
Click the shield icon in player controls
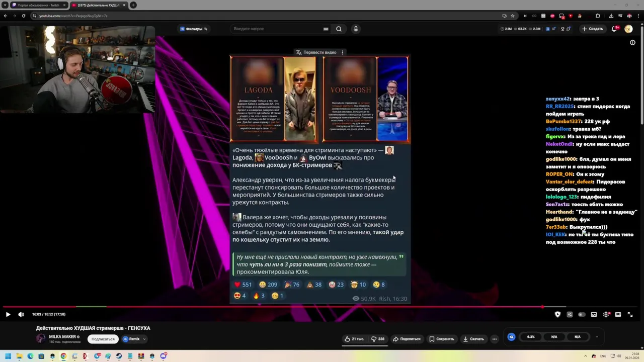(557, 314)
